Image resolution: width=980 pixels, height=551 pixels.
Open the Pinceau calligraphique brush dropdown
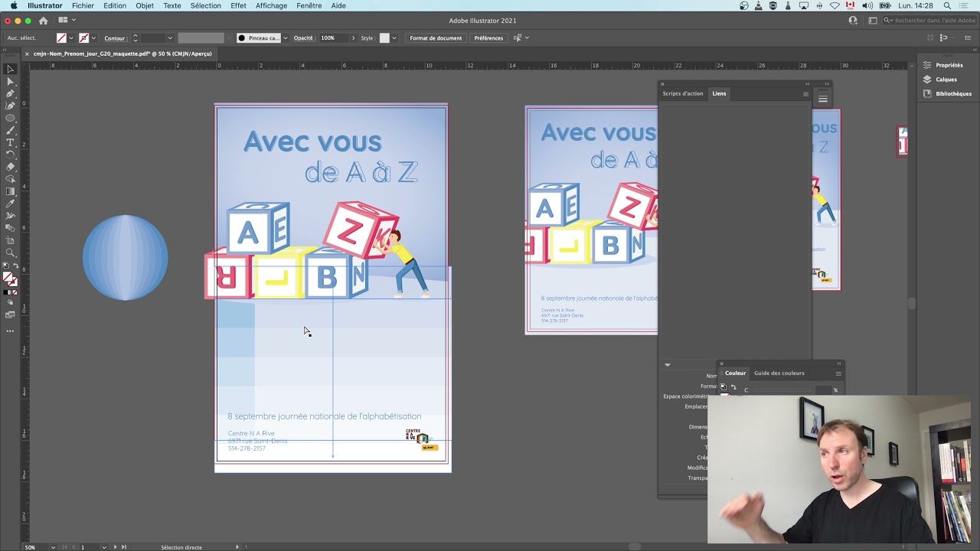point(285,38)
